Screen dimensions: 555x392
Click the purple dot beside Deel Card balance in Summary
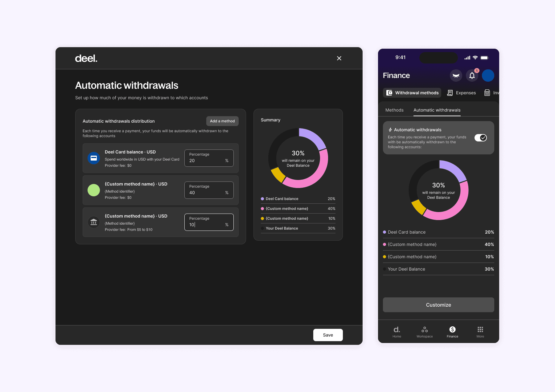pyautogui.click(x=262, y=199)
